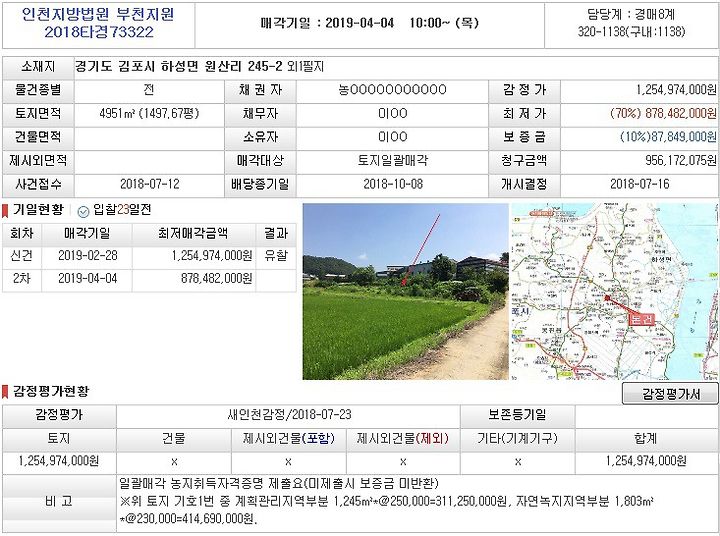This screenshot has width=720, height=536.
Task: Click the 매각대상 value 토지일괄매각
Action: coord(393,160)
